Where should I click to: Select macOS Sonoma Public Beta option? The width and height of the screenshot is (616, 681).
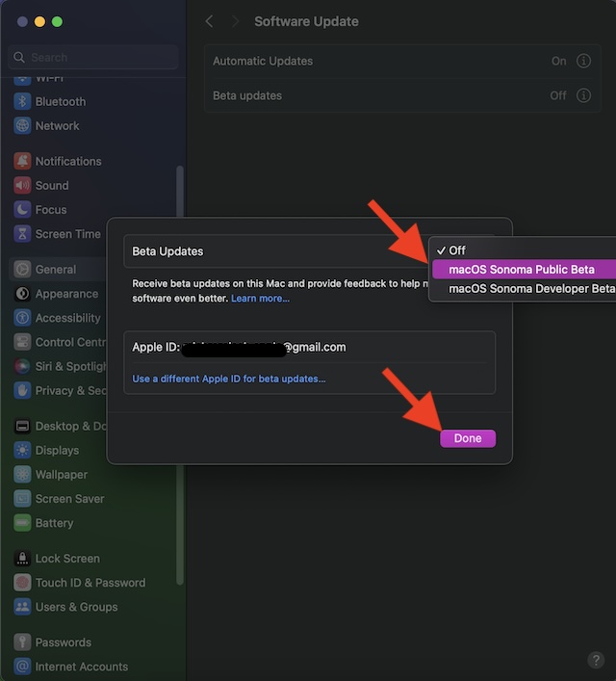tap(522, 270)
